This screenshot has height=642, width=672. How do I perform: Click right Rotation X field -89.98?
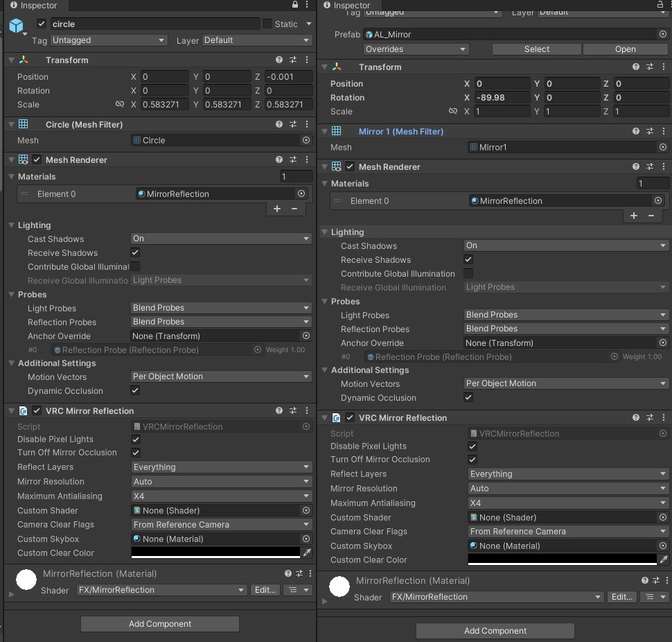pos(502,97)
